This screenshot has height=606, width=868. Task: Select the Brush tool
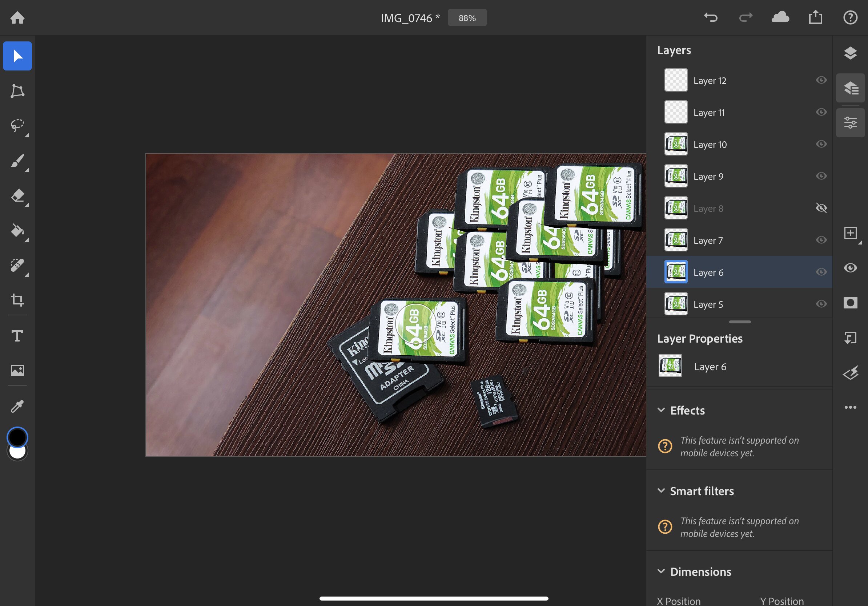pos(17,161)
